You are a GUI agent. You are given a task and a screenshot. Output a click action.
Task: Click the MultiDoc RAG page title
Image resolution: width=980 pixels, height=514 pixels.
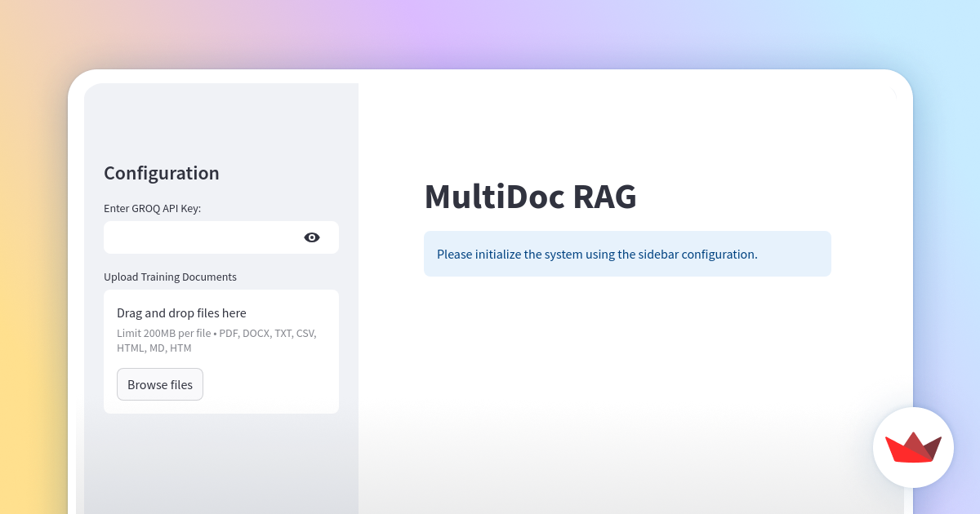coord(530,197)
